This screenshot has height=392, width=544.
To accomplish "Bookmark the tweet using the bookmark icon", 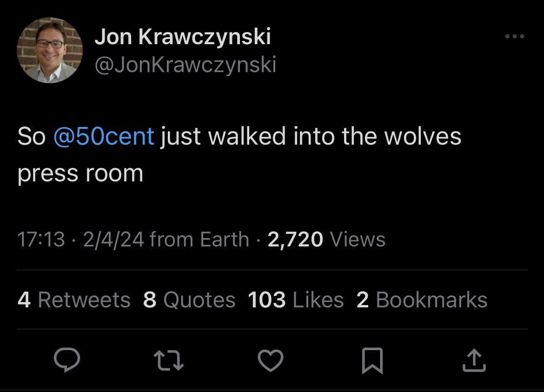I will (372, 360).
